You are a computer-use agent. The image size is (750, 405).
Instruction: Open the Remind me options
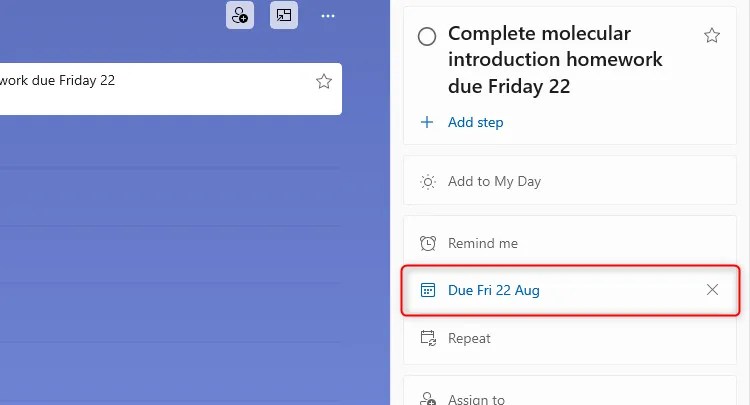click(x=483, y=243)
